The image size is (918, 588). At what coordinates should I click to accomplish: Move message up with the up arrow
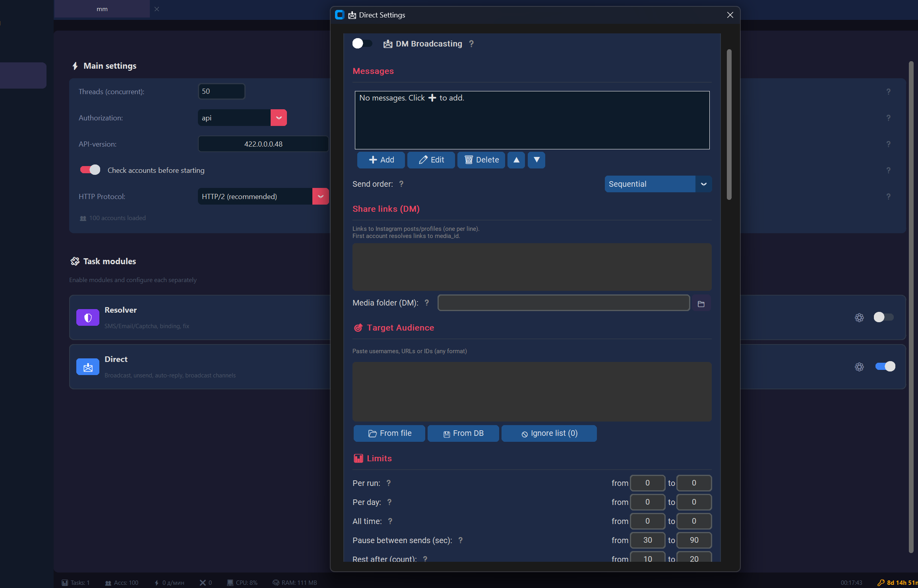516,160
